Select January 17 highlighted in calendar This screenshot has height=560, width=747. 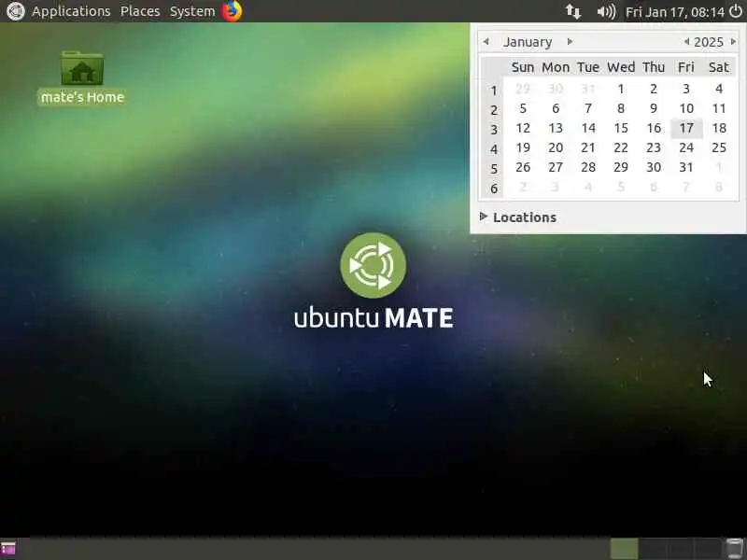click(686, 128)
